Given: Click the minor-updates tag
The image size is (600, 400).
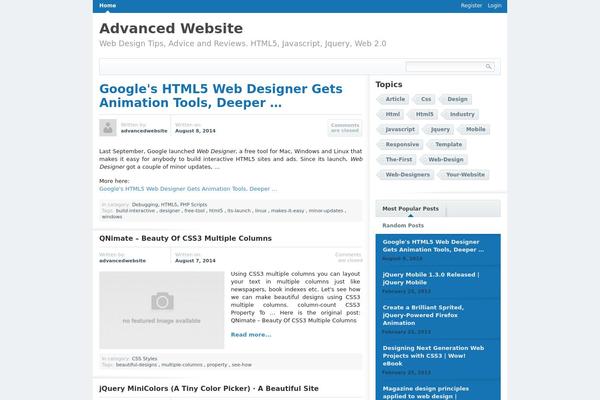Looking at the screenshot, I should (x=326, y=211).
